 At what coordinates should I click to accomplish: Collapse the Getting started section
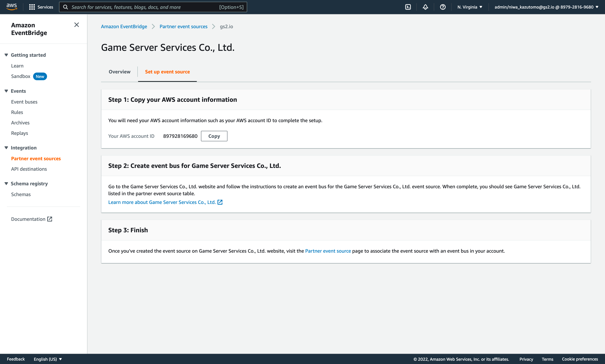6,55
